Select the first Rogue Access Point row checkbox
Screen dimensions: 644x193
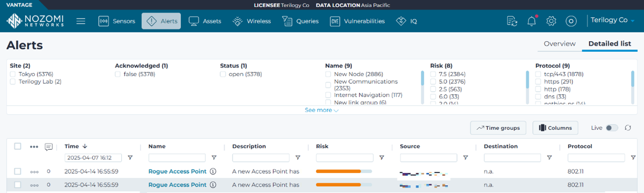(x=18, y=171)
